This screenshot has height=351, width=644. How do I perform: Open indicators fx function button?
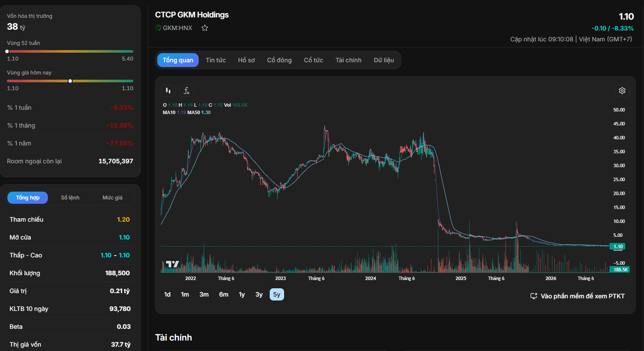pos(186,91)
